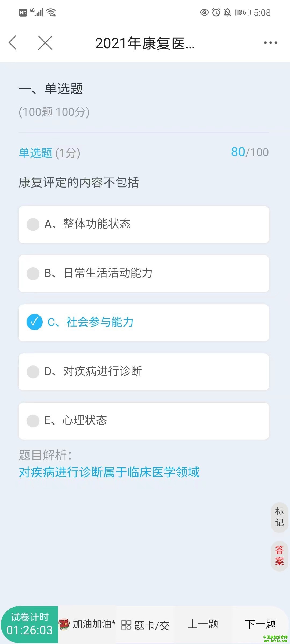Tap the answer card grid icon
The image size is (290, 644).
tap(126, 625)
